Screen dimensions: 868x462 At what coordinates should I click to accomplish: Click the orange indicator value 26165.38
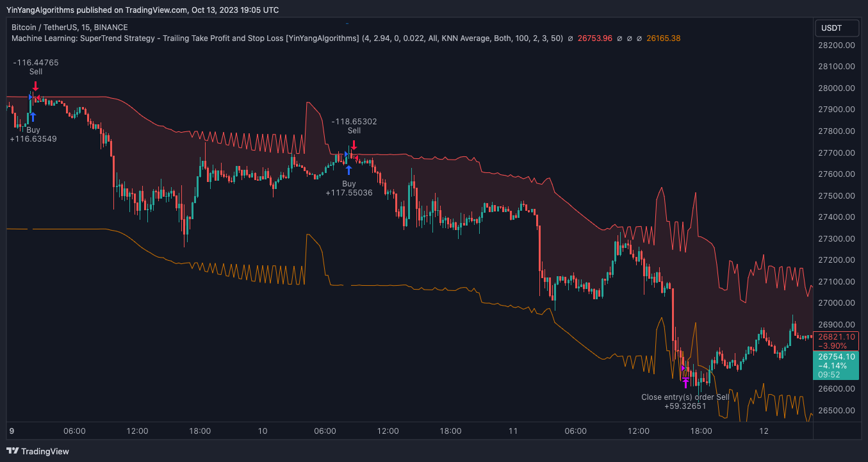pos(664,38)
